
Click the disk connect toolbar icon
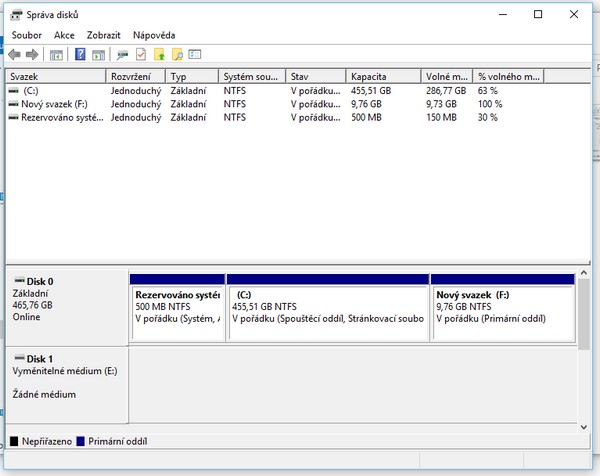tap(123, 54)
